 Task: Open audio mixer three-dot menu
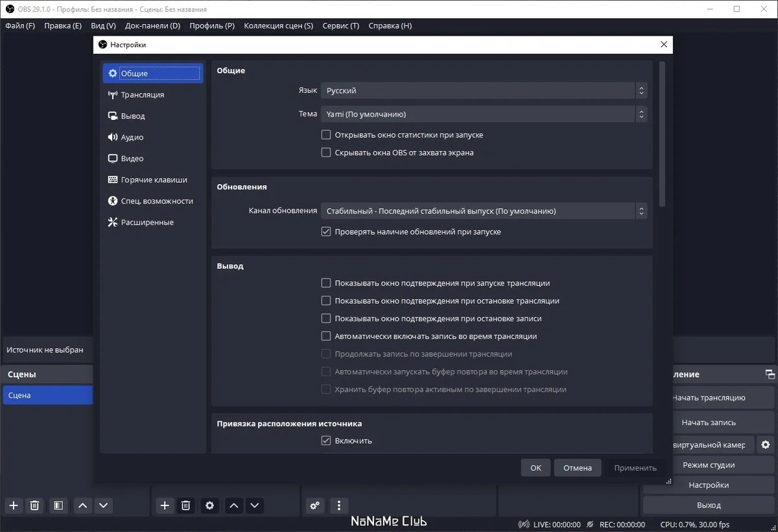coord(339,505)
